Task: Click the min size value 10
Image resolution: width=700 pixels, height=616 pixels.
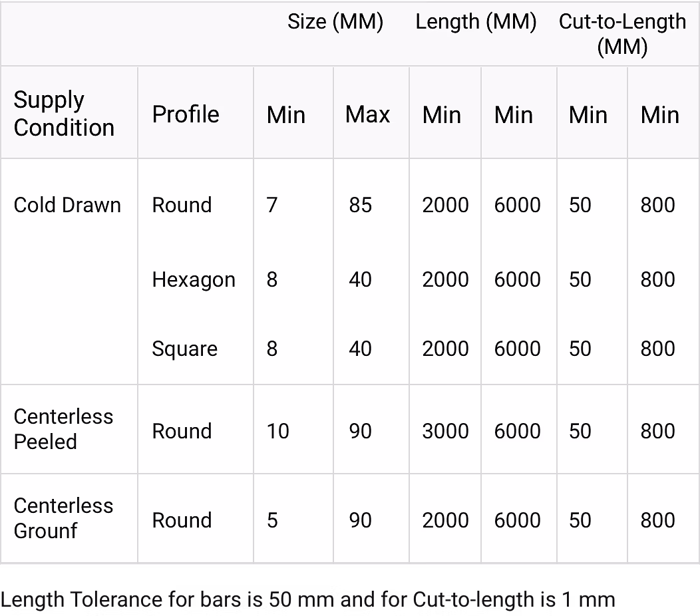Action: tap(277, 431)
